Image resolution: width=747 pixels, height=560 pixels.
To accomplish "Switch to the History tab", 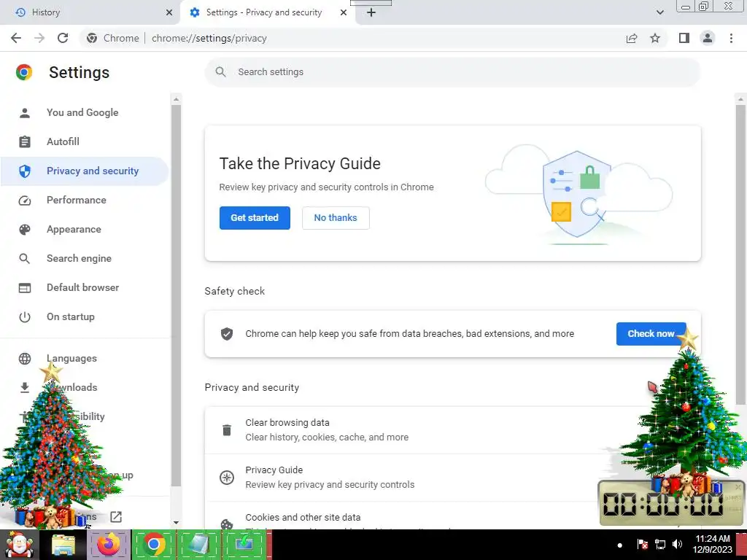I will (x=90, y=12).
